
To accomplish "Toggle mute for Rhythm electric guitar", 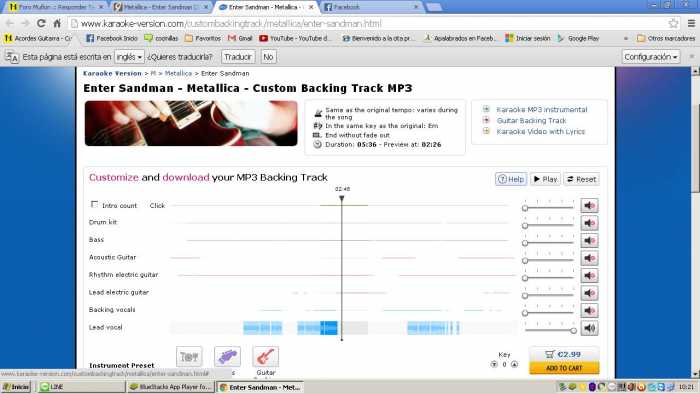I will [x=589, y=275].
